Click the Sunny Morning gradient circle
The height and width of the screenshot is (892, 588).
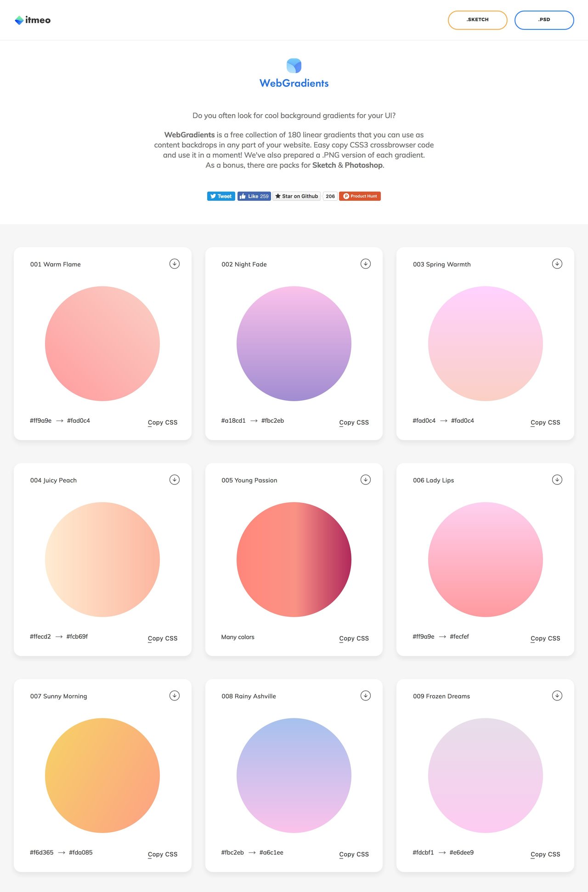pyautogui.click(x=102, y=776)
